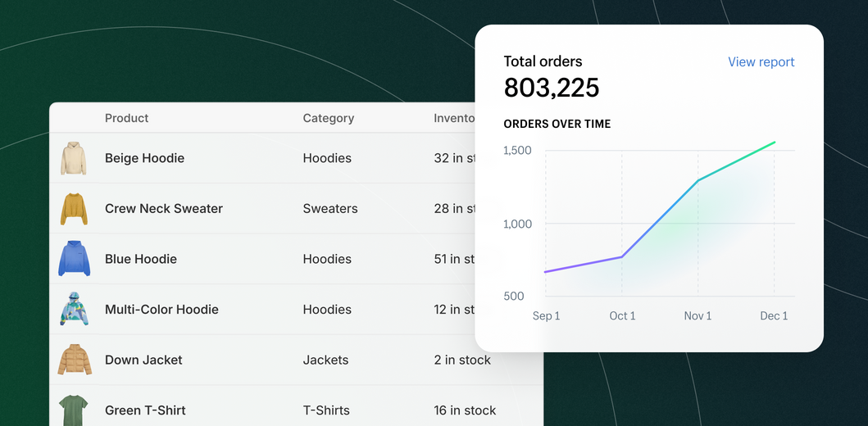This screenshot has width=868, height=426.
Task: Click the 1,000 y-axis label
Action: [x=517, y=224]
